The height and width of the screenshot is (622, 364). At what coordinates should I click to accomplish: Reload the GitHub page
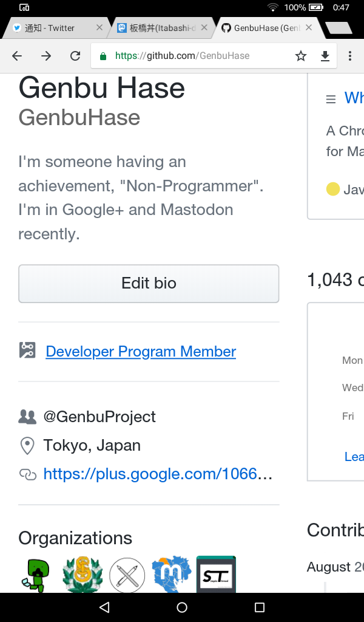(75, 56)
